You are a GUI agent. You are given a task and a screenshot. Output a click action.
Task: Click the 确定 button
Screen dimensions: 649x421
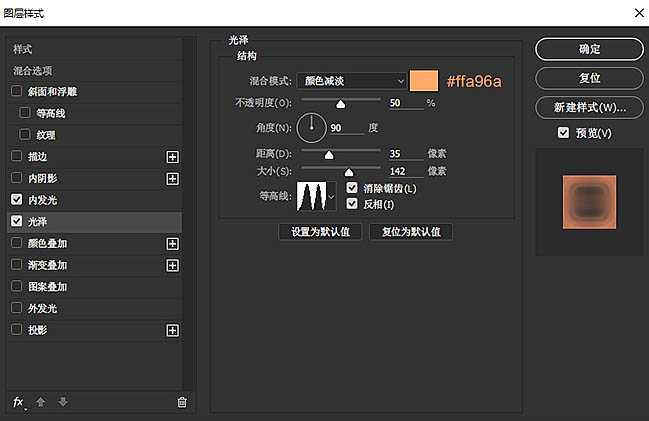pos(589,49)
